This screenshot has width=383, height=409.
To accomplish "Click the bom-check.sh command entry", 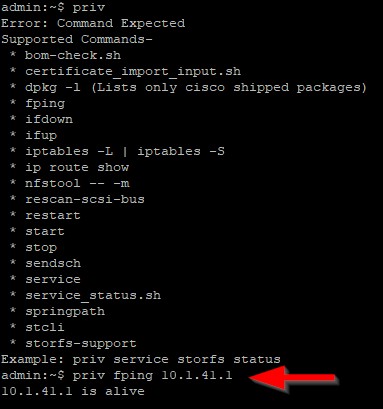I will tap(73, 55).
